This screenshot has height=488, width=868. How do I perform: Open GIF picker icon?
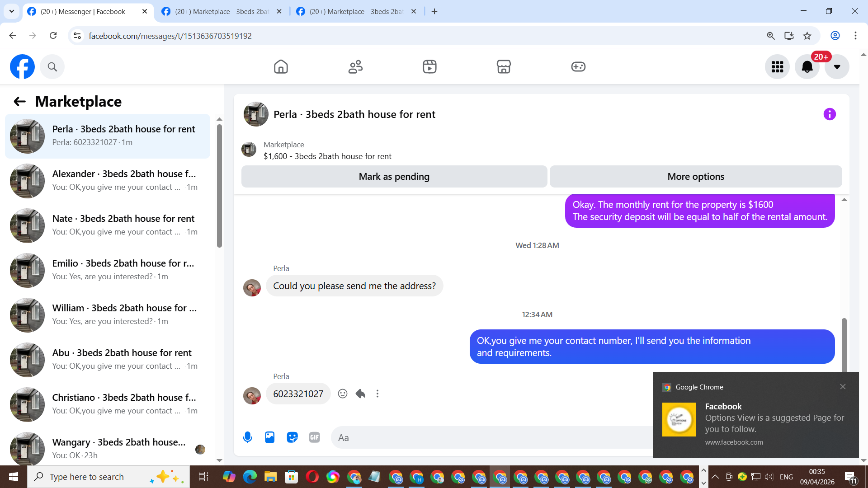click(x=315, y=437)
